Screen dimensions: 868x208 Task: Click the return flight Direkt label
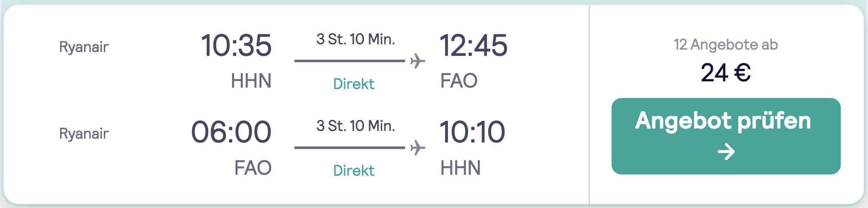(354, 170)
